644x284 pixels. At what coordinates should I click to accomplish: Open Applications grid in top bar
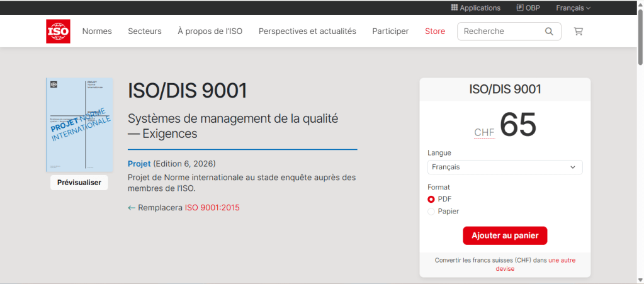pos(475,8)
